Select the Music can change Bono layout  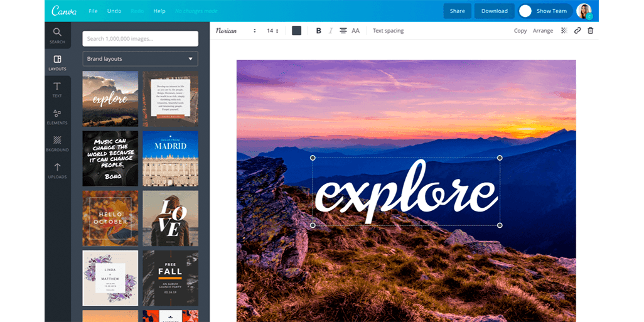110,159
